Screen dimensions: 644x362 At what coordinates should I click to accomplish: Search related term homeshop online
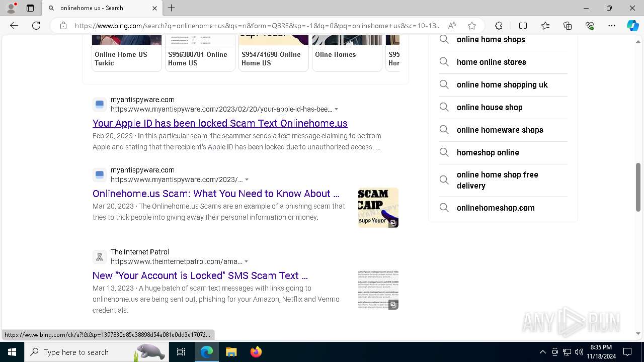488,152
